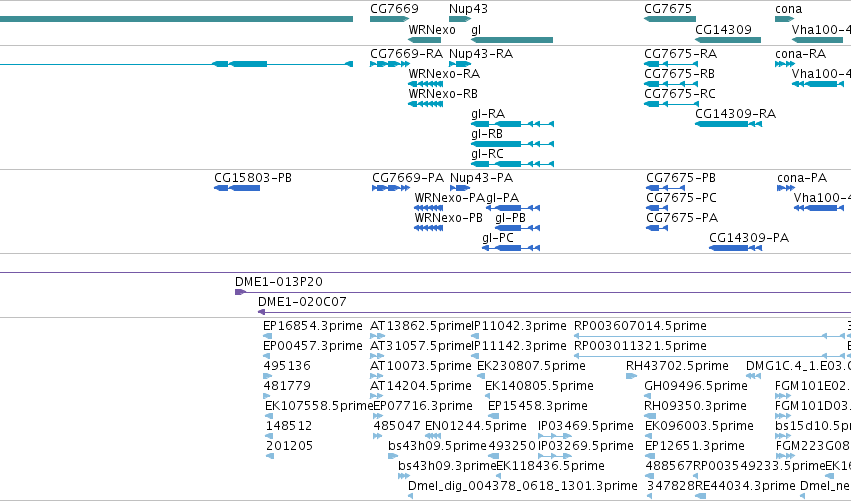Screen dimensions: 851x501
Task: Click the CG15803-PB protein feature
Action: click(237, 188)
